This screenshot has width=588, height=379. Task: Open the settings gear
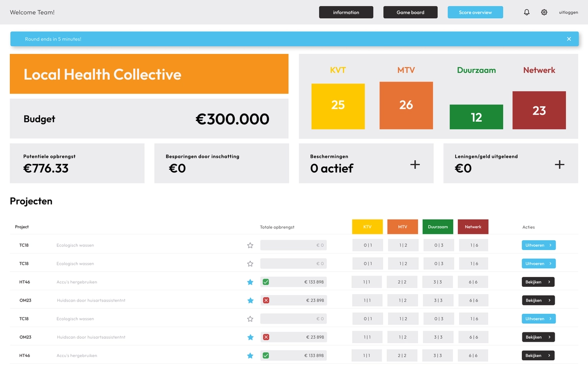(544, 12)
